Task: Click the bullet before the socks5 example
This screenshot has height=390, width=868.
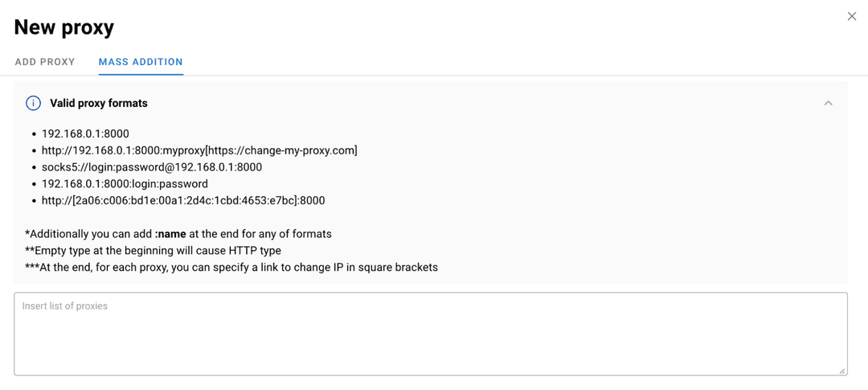Action: [x=34, y=168]
